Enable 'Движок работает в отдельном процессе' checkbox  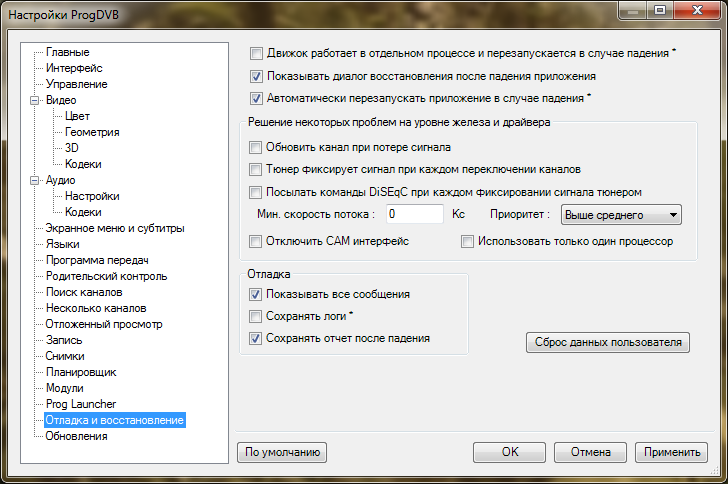coord(257,53)
